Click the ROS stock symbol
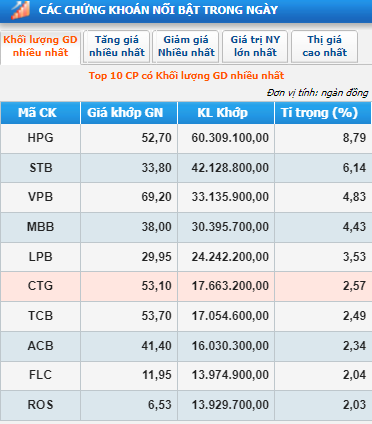Screen dimensions: 372x424 [x=40, y=405]
